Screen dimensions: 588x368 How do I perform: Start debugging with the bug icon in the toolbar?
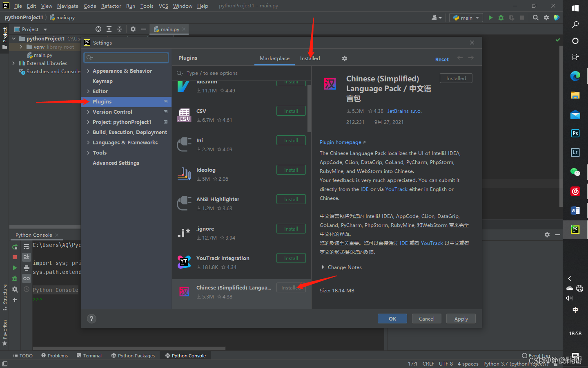pyautogui.click(x=501, y=18)
